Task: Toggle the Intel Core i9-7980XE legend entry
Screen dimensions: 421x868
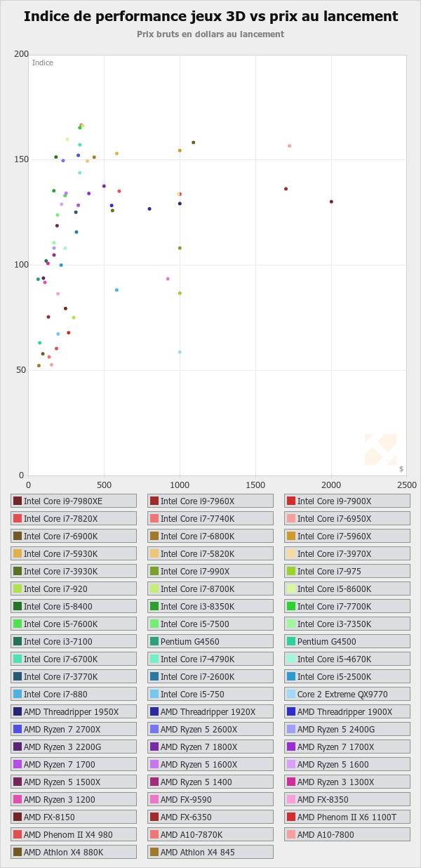Action: [74, 501]
